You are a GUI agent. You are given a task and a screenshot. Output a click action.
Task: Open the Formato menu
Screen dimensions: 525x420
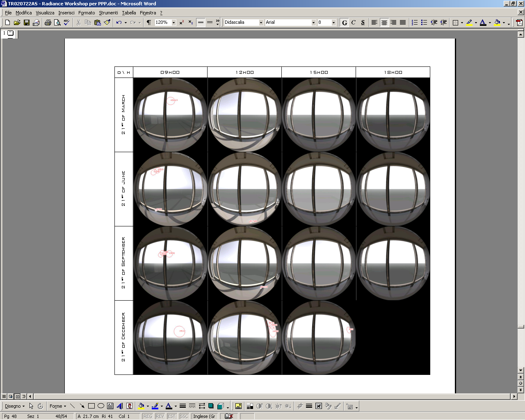[87, 13]
